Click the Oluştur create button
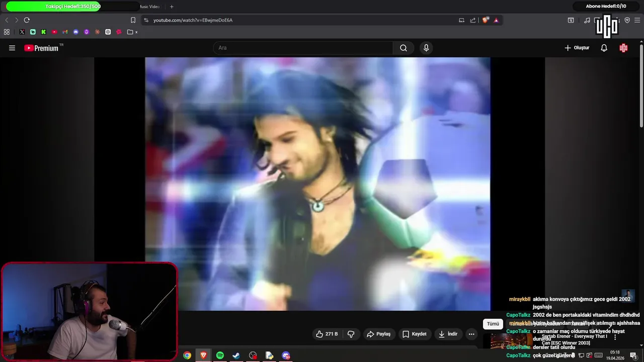644x362 pixels. pyautogui.click(x=577, y=48)
